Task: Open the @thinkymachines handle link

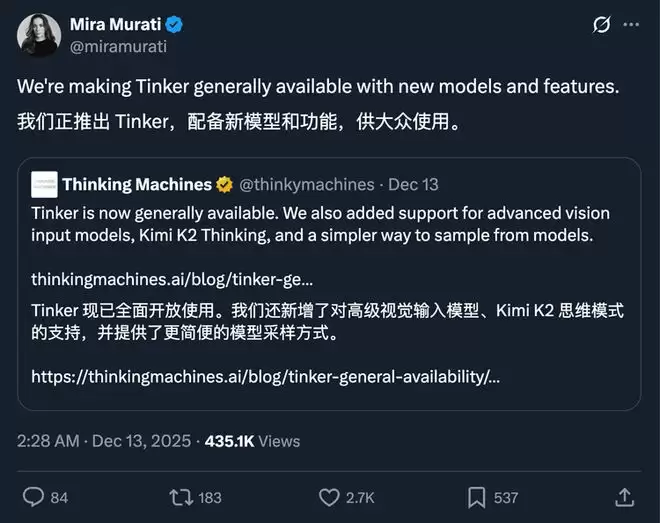Action: [306, 184]
